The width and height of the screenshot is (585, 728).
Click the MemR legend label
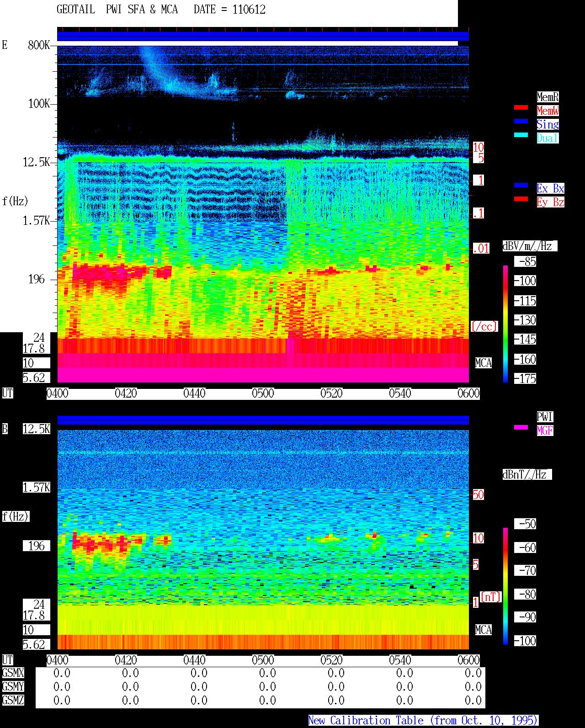(x=548, y=97)
